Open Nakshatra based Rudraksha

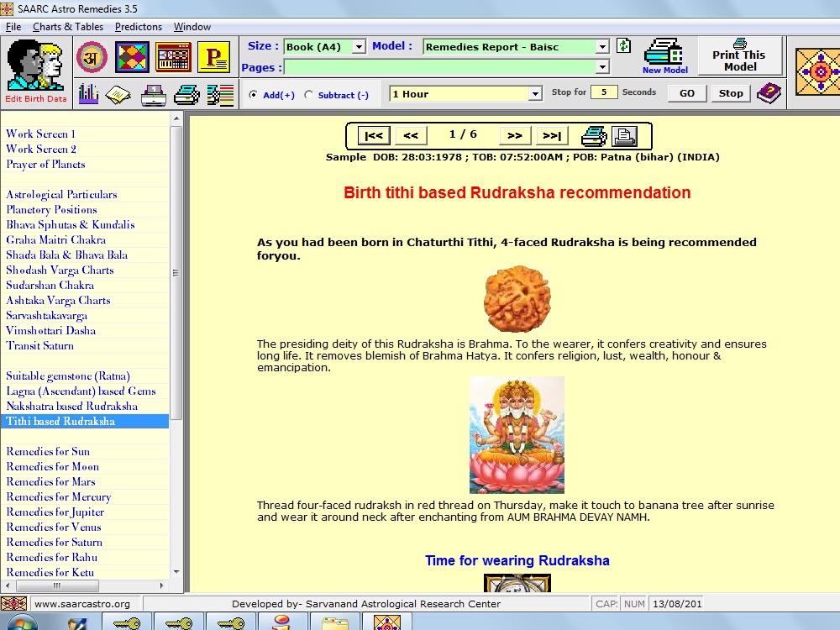(71, 406)
